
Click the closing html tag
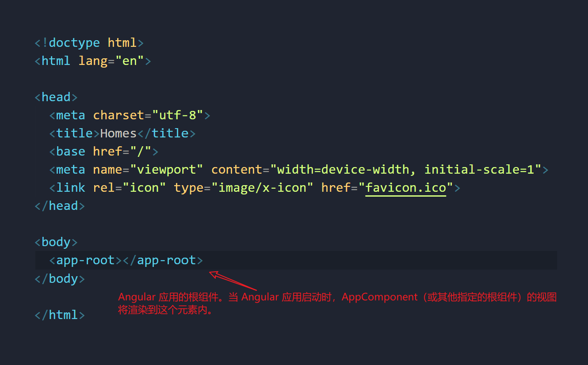[x=60, y=315]
